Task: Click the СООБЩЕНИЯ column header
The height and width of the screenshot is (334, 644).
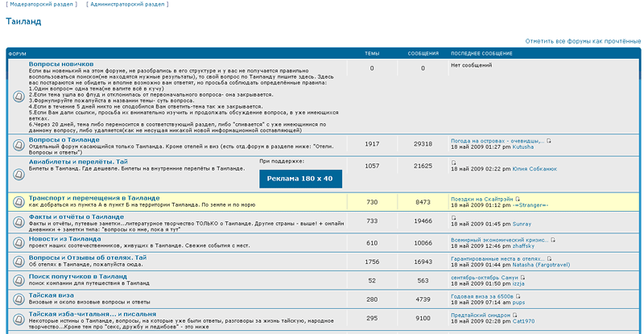Action: pyautogui.click(x=423, y=53)
